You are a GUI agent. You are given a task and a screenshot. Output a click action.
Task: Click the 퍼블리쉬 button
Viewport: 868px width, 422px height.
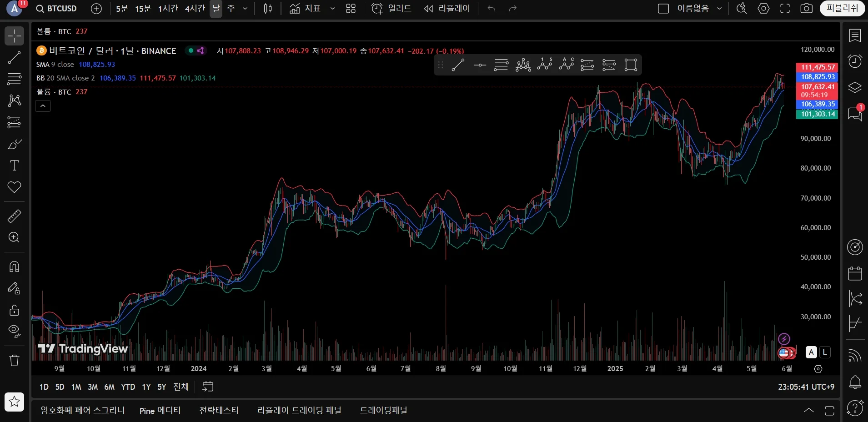843,9
